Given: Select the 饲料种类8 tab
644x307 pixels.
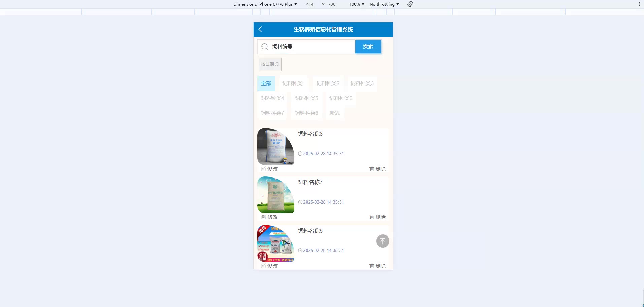Looking at the screenshot, I should tap(307, 113).
